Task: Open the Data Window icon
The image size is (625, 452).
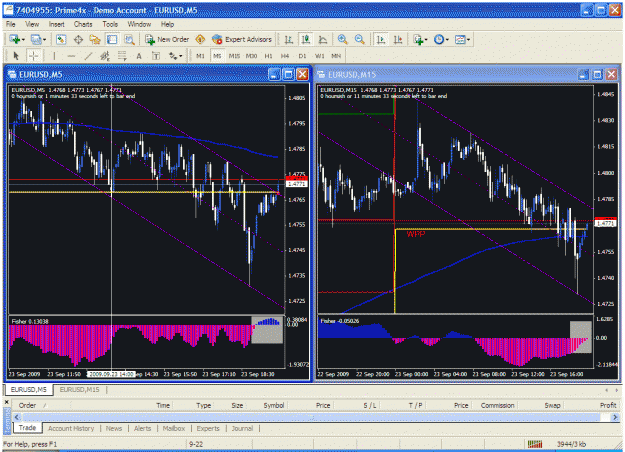Action: 78,39
